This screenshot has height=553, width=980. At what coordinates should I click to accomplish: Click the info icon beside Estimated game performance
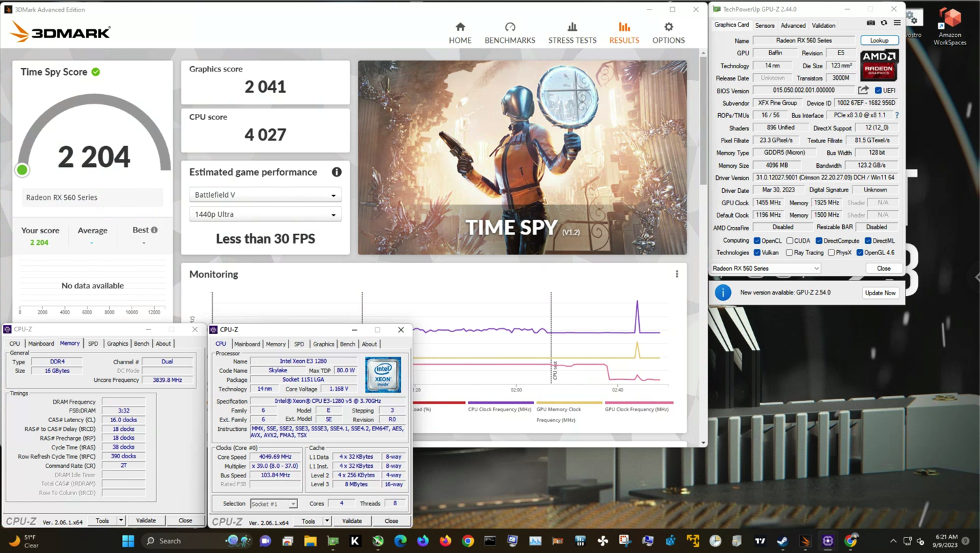point(337,172)
